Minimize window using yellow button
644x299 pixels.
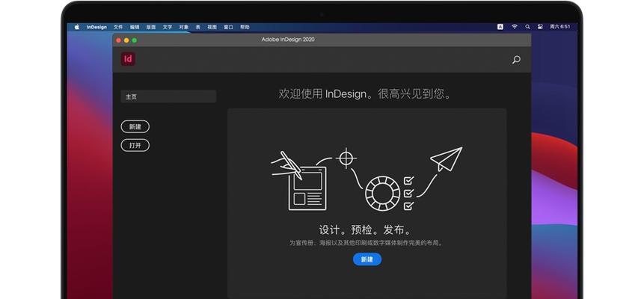[x=126, y=40]
